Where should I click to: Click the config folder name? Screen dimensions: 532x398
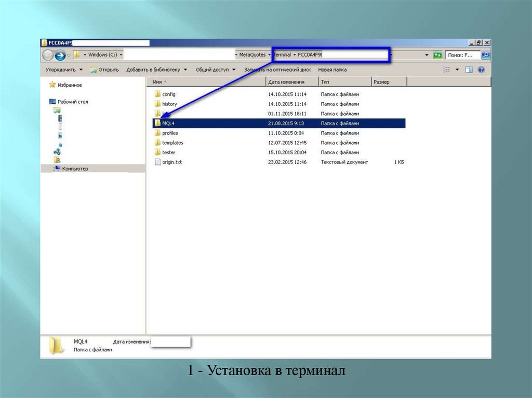click(x=169, y=94)
